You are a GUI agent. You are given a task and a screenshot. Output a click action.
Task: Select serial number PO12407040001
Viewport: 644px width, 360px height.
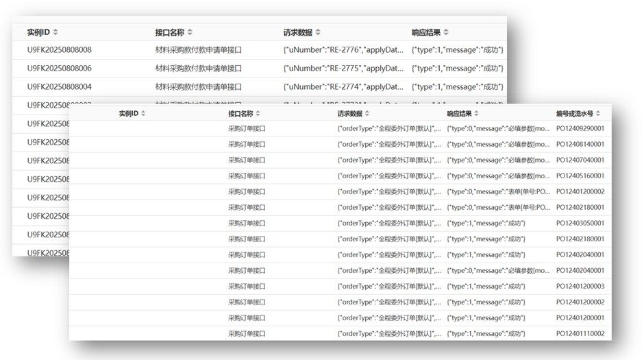[580, 160]
